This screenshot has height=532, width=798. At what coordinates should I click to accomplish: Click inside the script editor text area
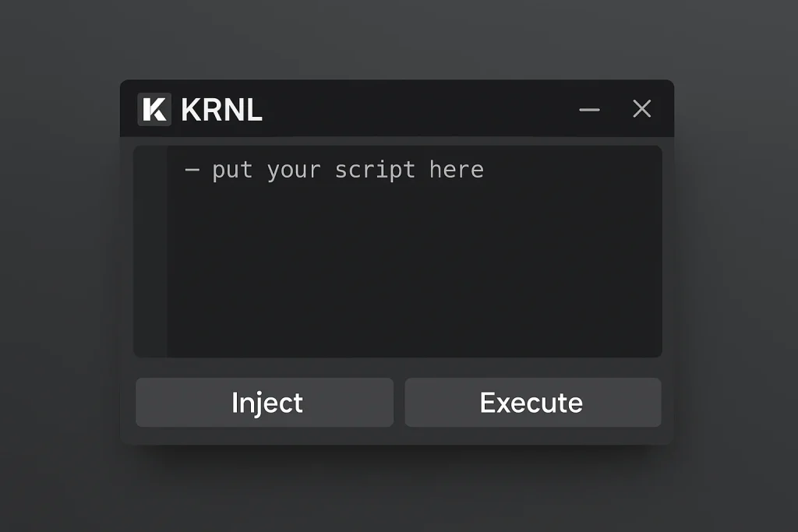pos(413,257)
